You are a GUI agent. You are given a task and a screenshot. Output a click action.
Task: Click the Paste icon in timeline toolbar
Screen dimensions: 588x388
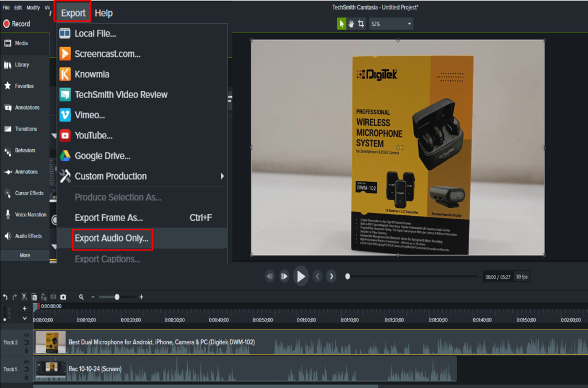(44, 297)
